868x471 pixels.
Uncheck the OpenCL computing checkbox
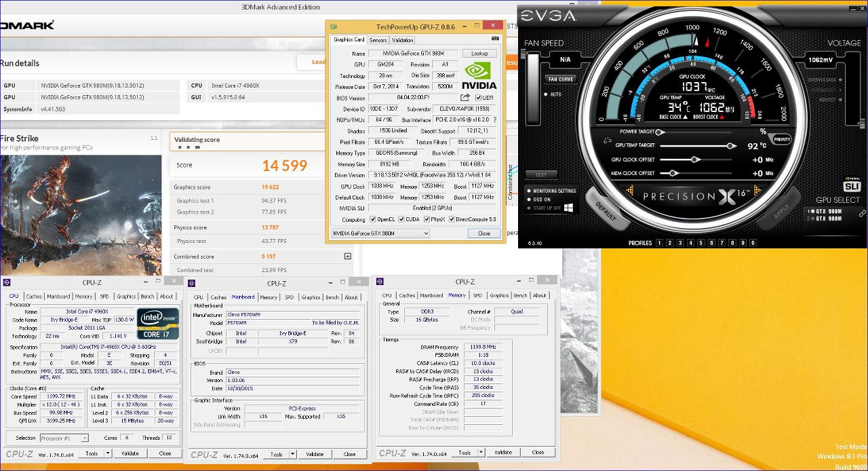[373, 219]
